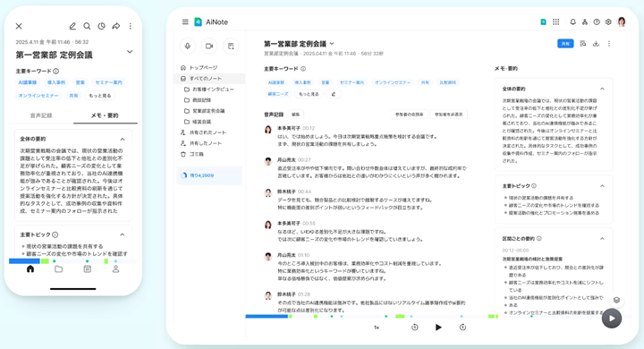Click the participants' talk ratio button
The width and height of the screenshot is (644, 349).
click(409, 115)
